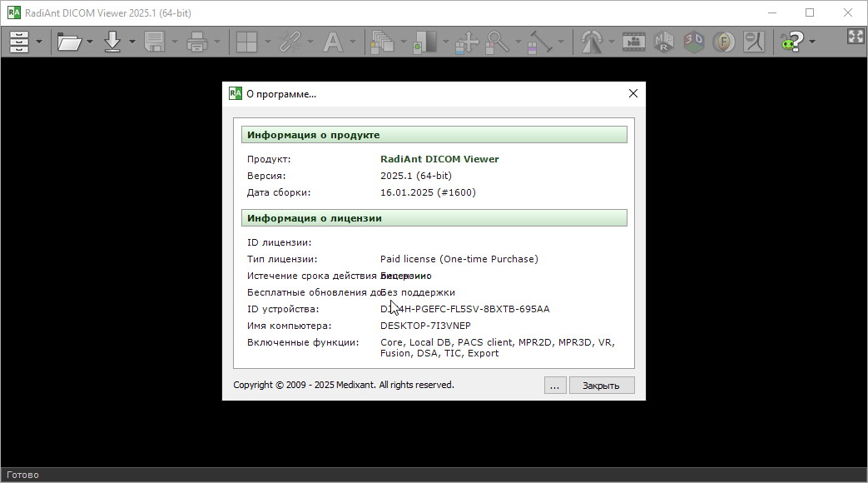
Task: Expand the annotations letter A dropdown arrow
Action: click(353, 42)
